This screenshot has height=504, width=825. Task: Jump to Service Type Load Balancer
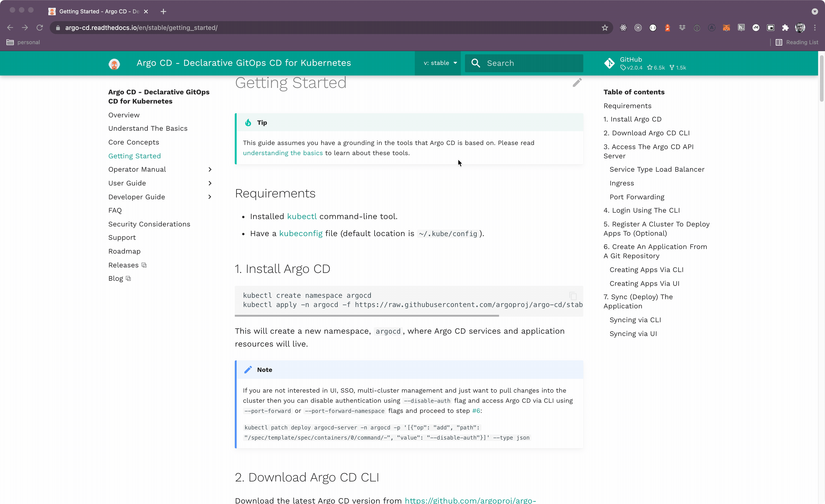[657, 169]
